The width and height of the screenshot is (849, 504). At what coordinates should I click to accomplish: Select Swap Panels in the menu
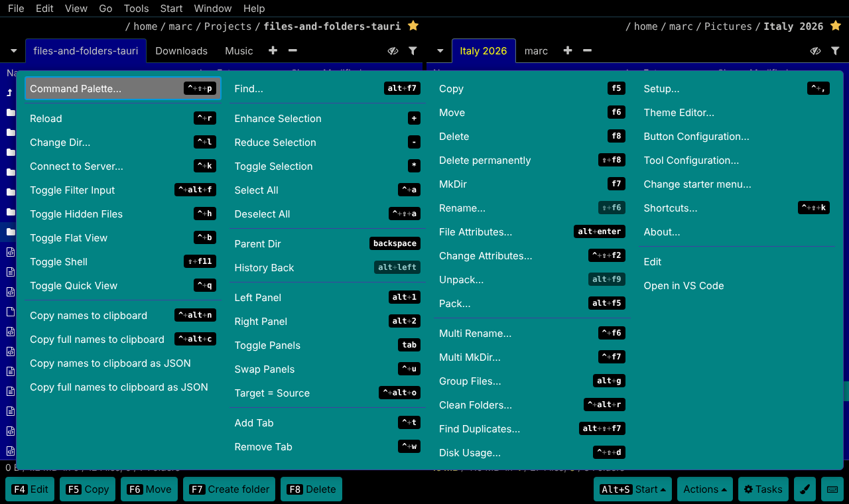tap(328, 369)
